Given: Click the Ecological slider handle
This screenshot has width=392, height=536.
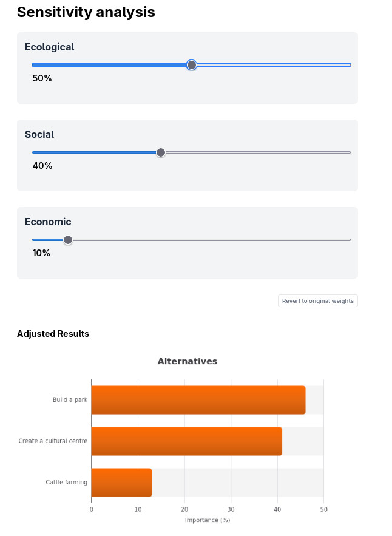Looking at the screenshot, I should [x=191, y=65].
